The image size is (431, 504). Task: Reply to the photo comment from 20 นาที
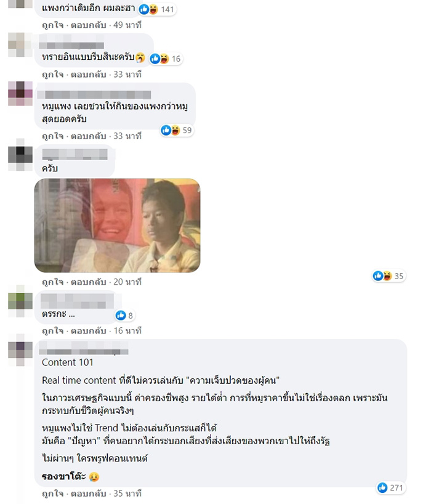point(88,282)
